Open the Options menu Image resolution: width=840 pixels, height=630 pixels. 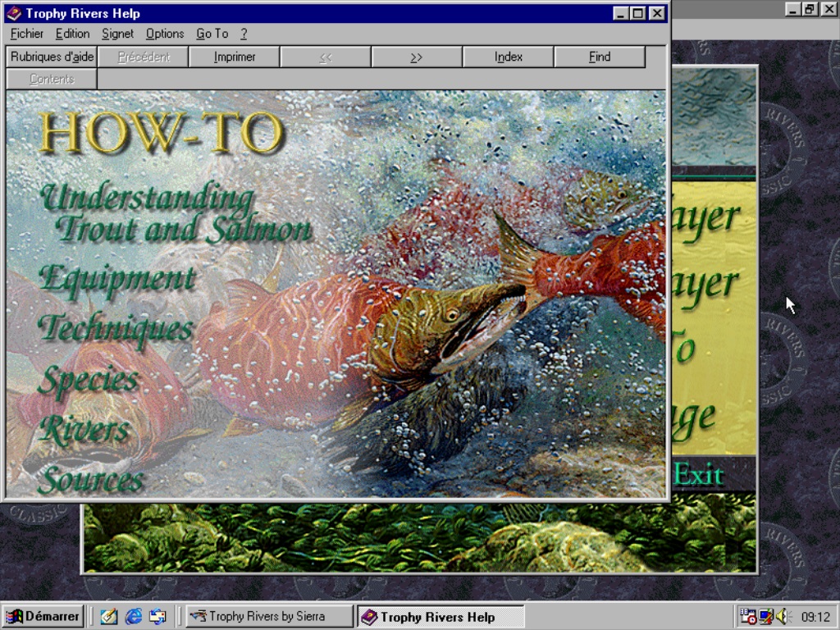pos(165,34)
